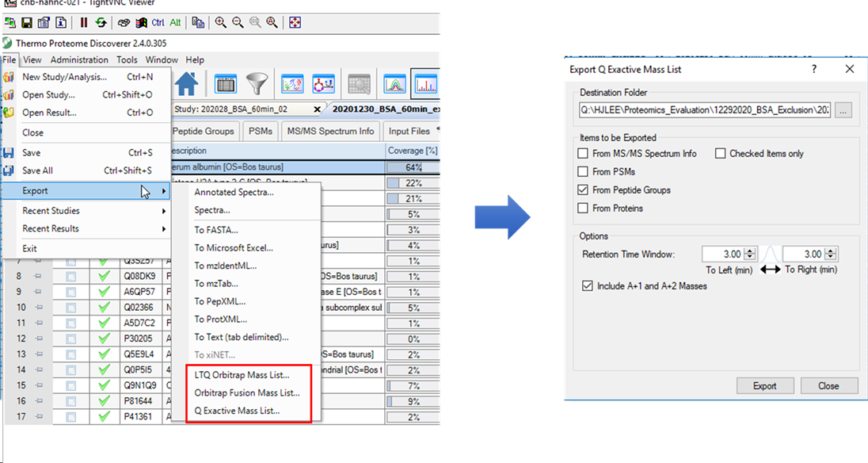
Task: Enable Checked Items only checkbox
Action: pyautogui.click(x=720, y=154)
